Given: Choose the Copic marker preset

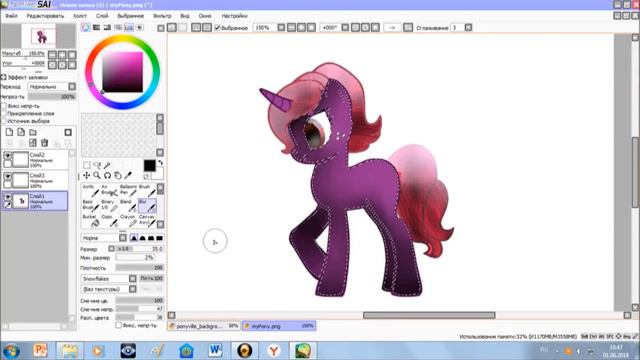Looking at the screenshot, I should [x=109, y=221].
